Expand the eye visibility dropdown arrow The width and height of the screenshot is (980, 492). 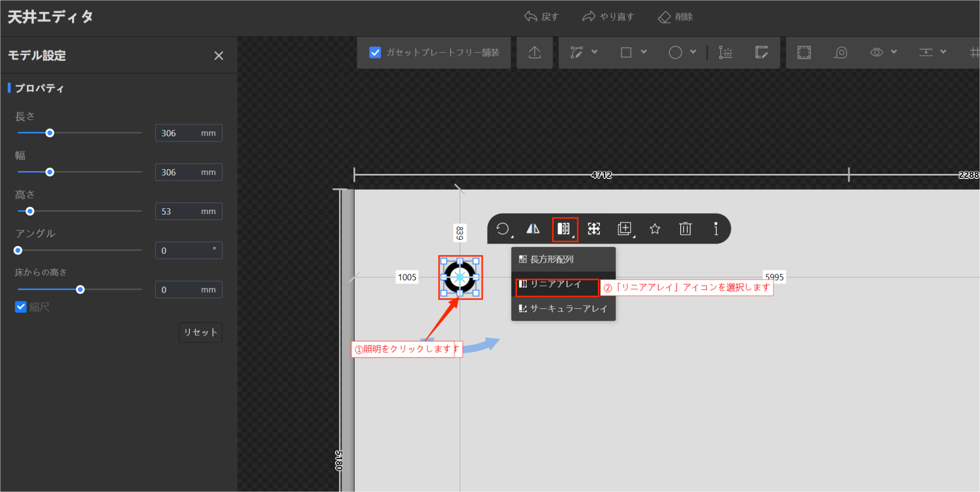click(894, 51)
